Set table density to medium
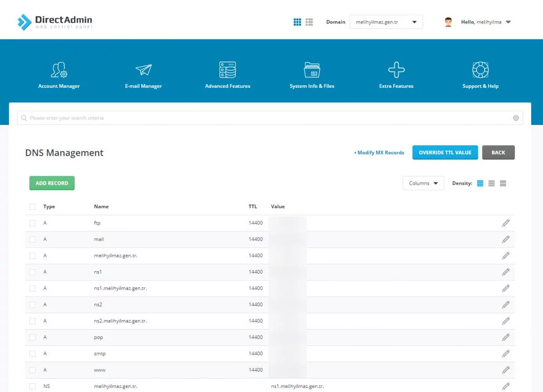 pos(491,183)
